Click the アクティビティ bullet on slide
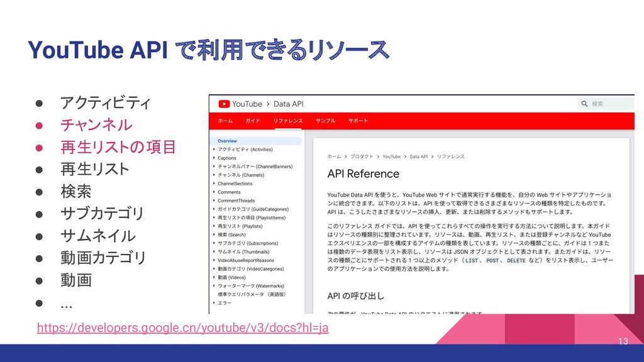This screenshot has width=644, height=362. pos(106,102)
